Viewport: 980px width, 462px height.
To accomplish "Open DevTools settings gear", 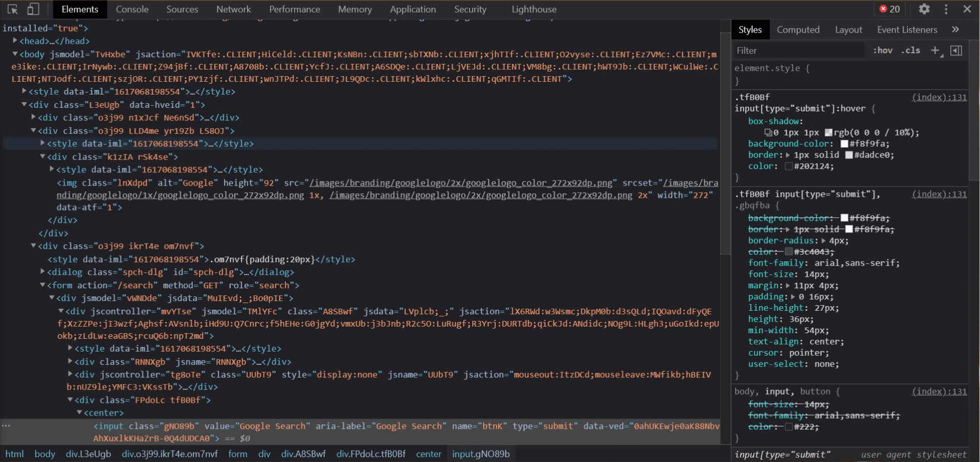I will (924, 9).
